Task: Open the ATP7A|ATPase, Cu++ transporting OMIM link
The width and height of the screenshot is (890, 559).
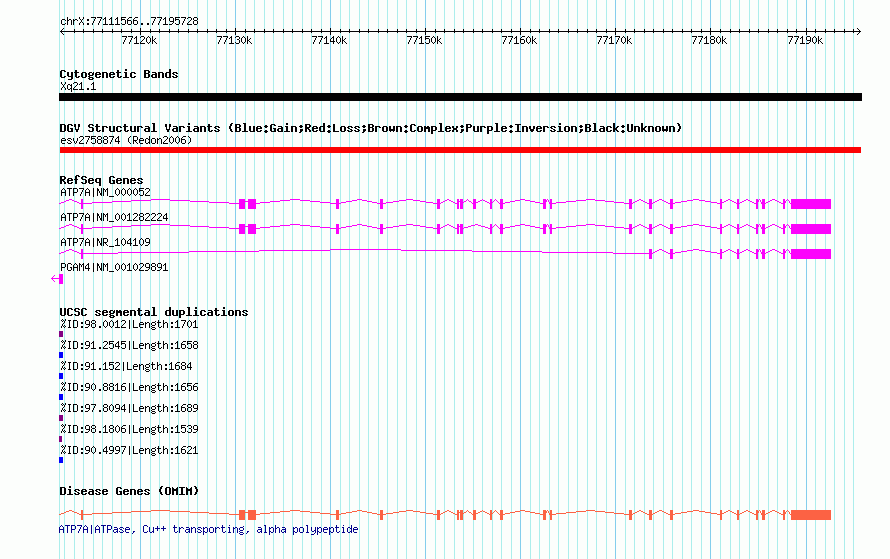Action: 208,529
